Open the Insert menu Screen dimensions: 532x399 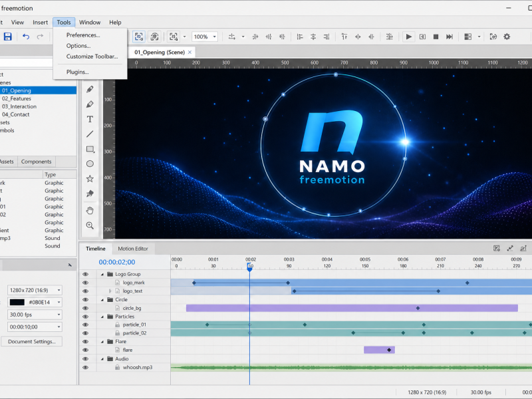(40, 23)
